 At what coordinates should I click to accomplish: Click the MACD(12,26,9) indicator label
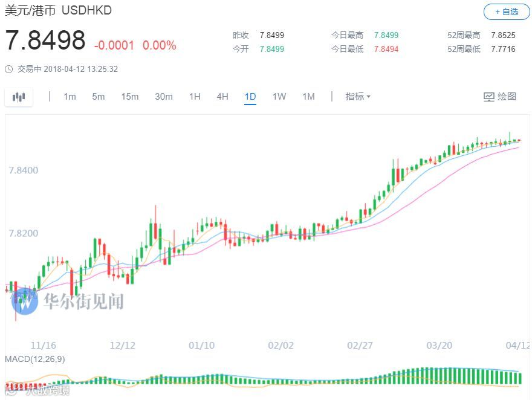tap(35, 359)
